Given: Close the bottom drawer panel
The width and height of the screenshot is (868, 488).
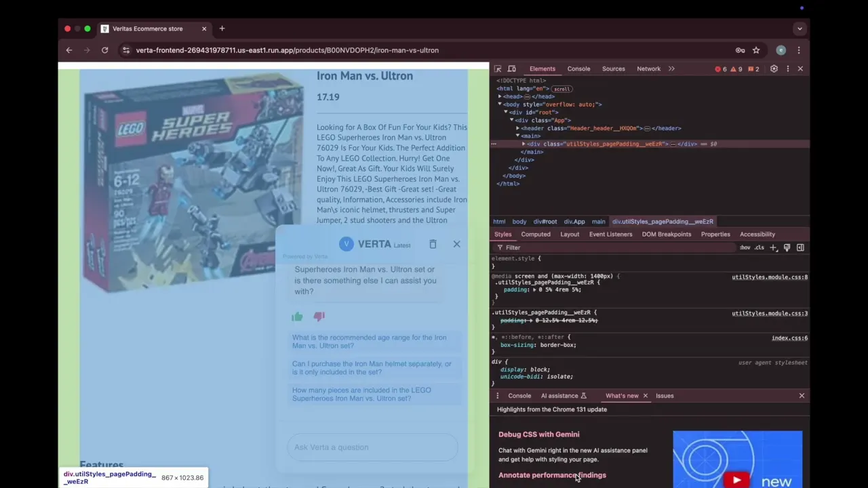Looking at the screenshot, I should (x=802, y=396).
